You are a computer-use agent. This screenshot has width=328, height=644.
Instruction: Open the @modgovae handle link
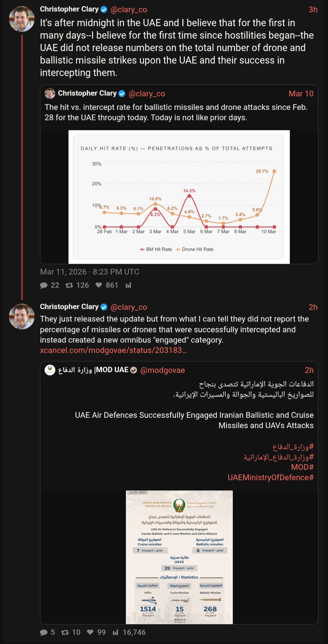(163, 370)
